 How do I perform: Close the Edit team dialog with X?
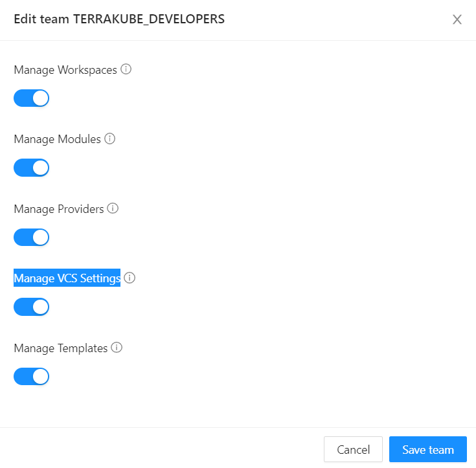[x=457, y=19]
